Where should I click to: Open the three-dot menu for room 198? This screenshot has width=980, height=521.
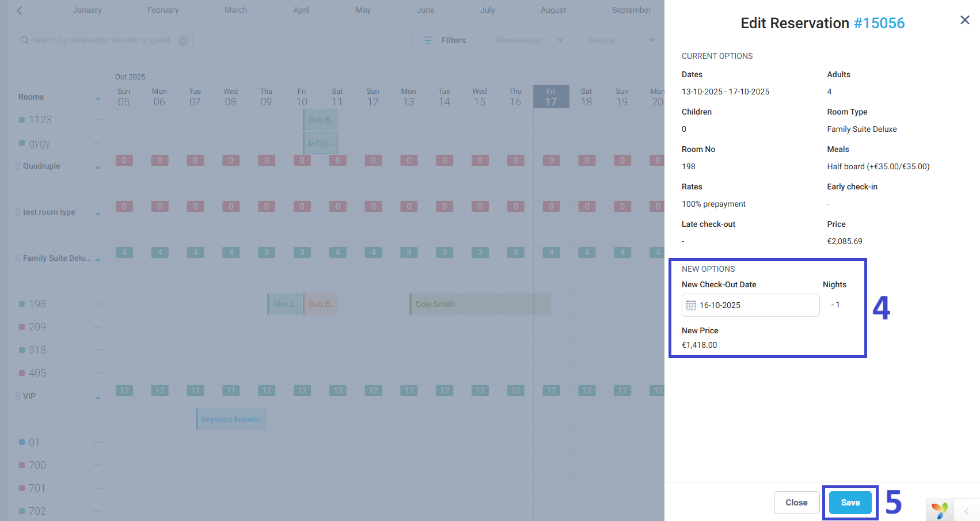(97, 304)
